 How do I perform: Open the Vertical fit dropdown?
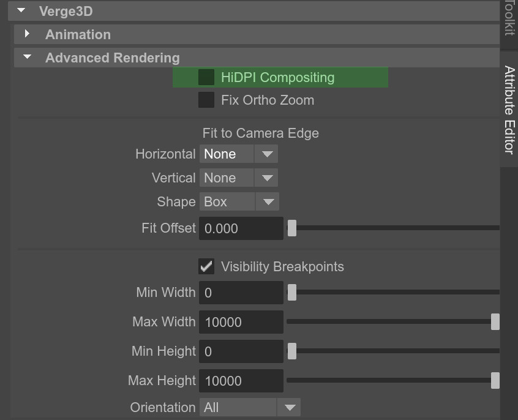(x=239, y=178)
